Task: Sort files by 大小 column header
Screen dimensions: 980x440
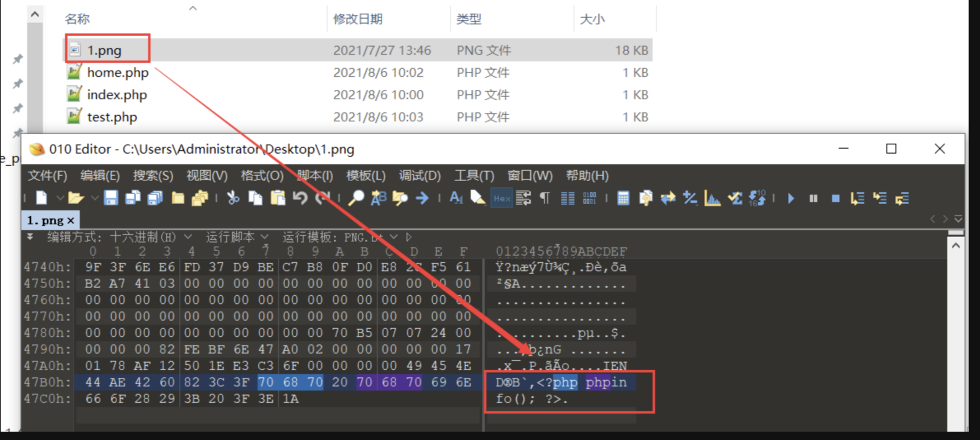Action: pos(592,19)
